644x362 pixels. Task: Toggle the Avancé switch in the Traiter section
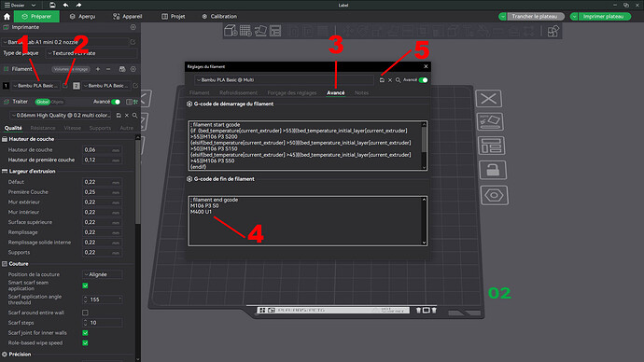116,102
